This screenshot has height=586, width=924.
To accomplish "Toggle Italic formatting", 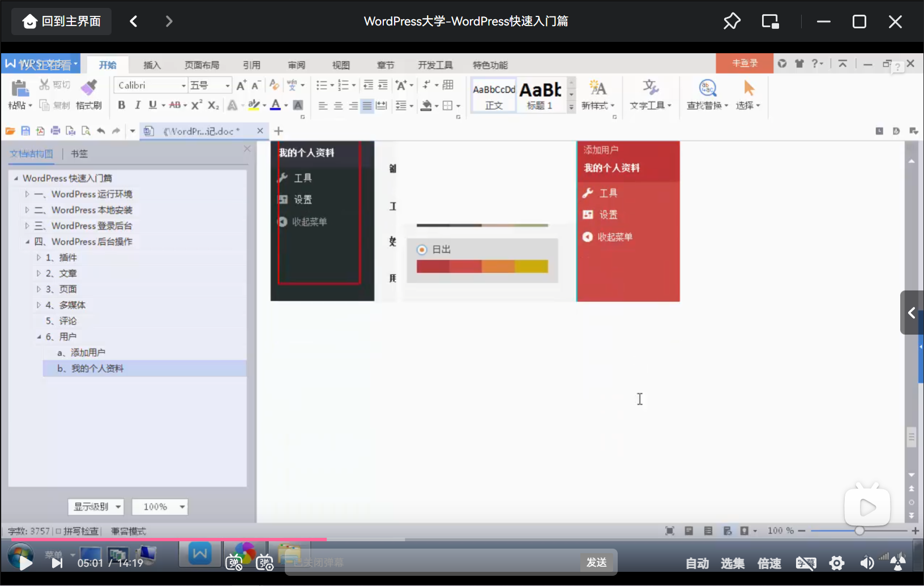I will (137, 105).
